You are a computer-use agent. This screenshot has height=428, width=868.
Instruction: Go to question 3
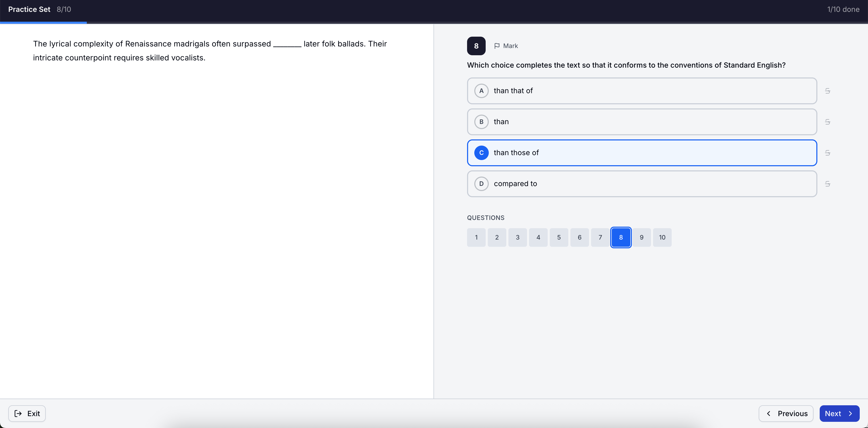pyautogui.click(x=517, y=237)
